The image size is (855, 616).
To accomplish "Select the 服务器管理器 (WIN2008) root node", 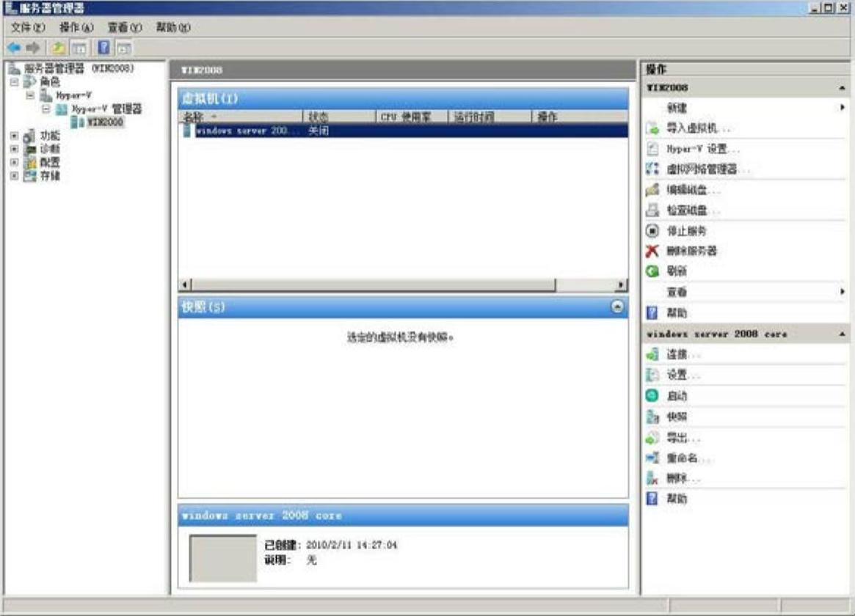I will point(79,68).
